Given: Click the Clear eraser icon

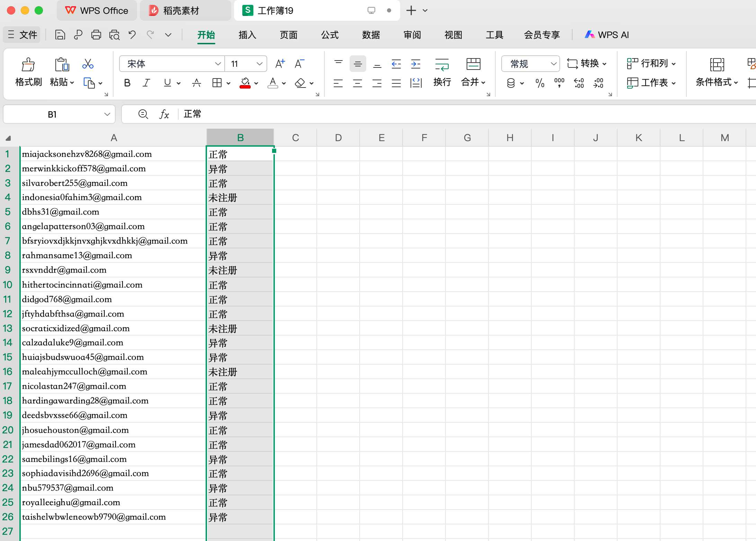Looking at the screenshot, I should point(300,83).
